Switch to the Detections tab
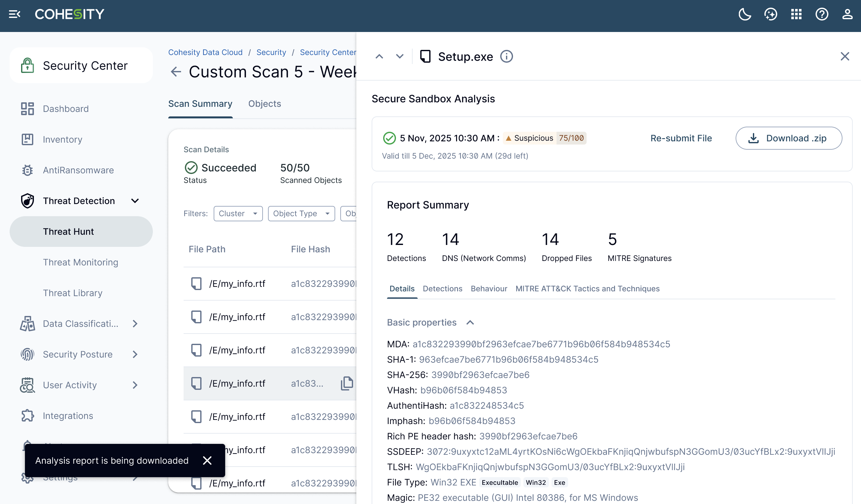This screenshot has width=861, height=504. coord(442,289)
